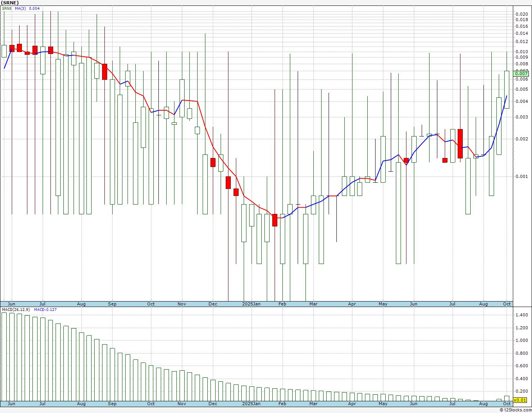
Task: Open the 12Stocks.com copyright link
Action: [x=516, y=410]
